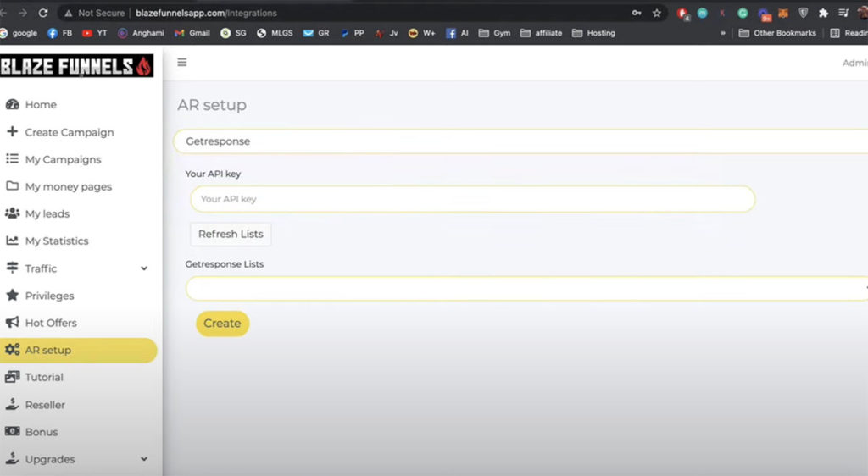
Task: Click the megaphone icon beside Hot Offers
Action: point(12,322)
